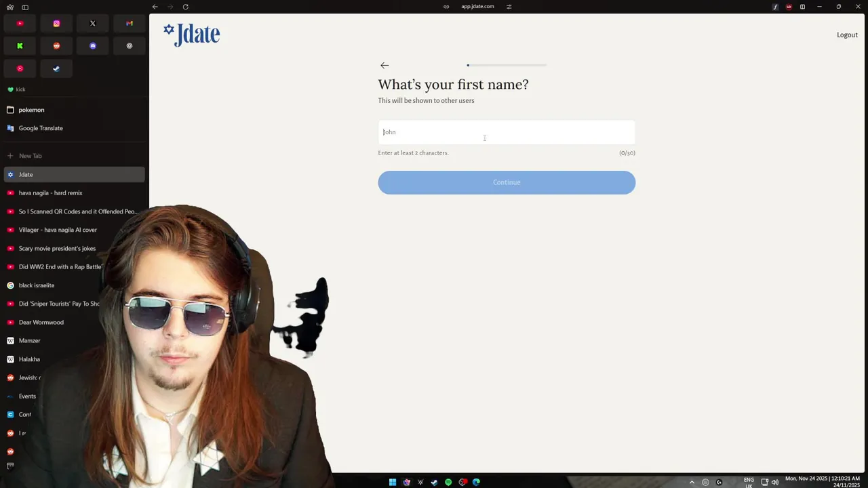Image resolution: width=868 pixels, height=488 pixels.
Task: Open the pinned YouTube Music tab tile
Action: 20,68
